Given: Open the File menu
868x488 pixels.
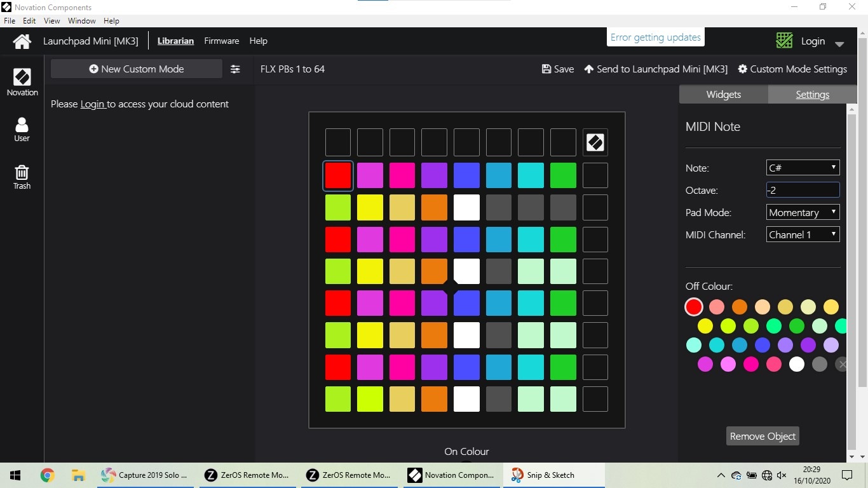Looking at the screenshot, I should coord(10,21).
